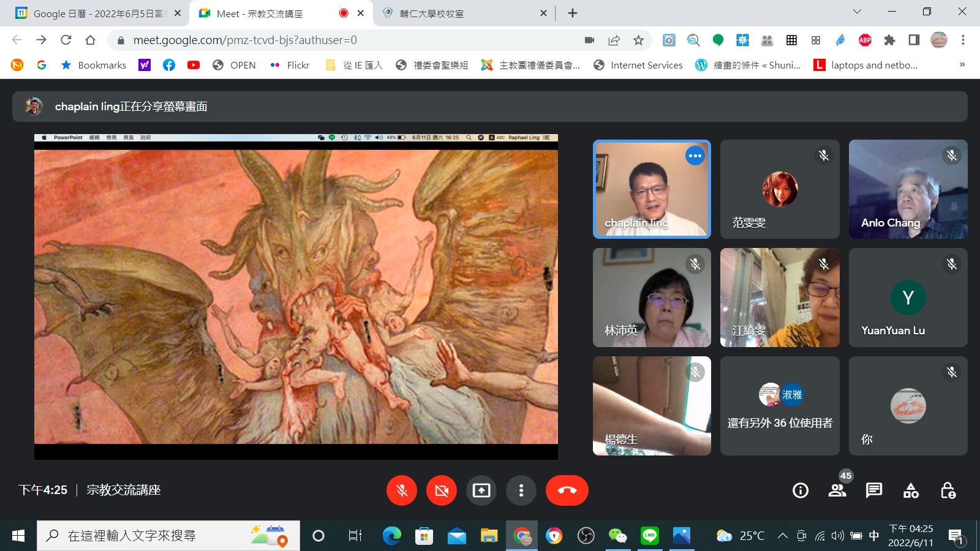
Task: Open the Internet Services bookmark
Action: tap(638, 65)
